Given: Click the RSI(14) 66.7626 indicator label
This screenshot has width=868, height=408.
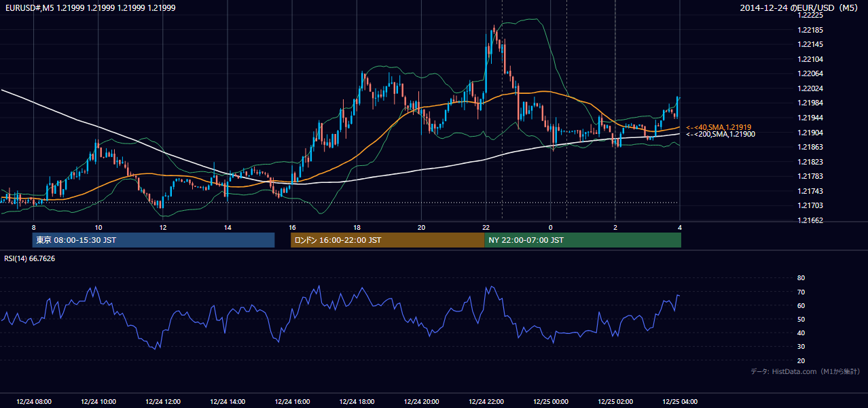Looking at the screenshot, I should pyautogui.click(x=30, y=258).
